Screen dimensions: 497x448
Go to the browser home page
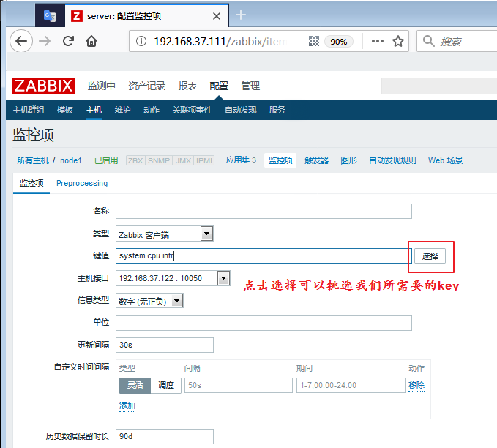pos(91,41)
